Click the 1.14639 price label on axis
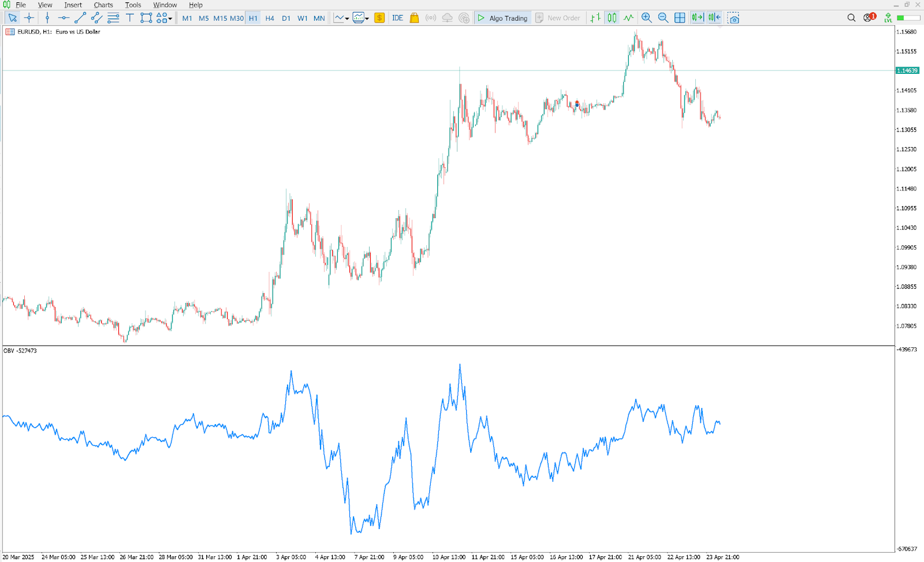 (907, 70)
